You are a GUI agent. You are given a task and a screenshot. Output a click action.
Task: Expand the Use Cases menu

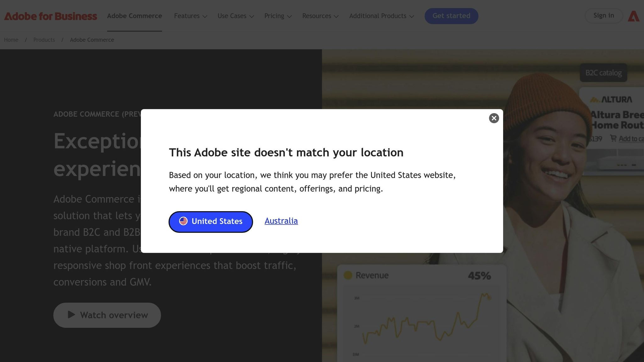[236, 16]
